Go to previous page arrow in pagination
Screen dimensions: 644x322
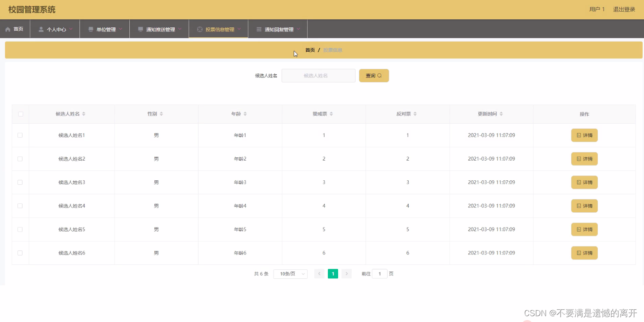pos(319,274)
